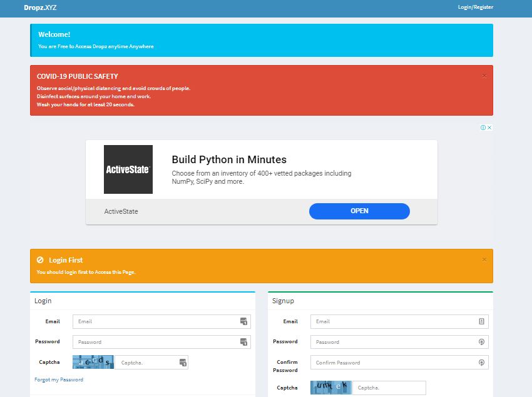Go to Dropz.XYZ home via logo
This screenshot has height=397, width=532.
point(40,8)
